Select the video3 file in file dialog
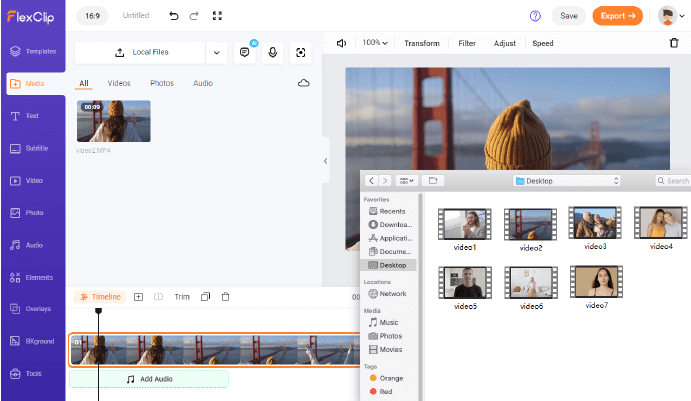Image resolution: width=691 pixels, height=401 pixels. click(x=595, y=229)
